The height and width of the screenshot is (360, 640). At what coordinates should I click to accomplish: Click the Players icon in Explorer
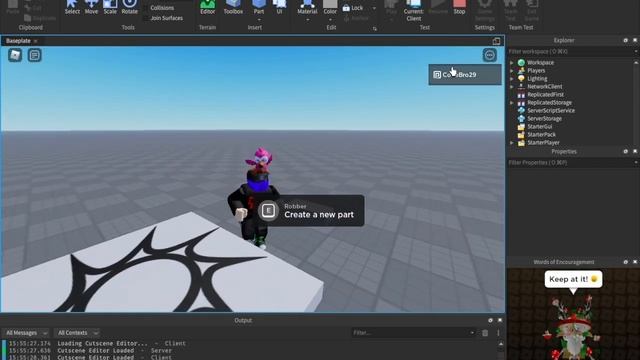pyautogui.click(x=521, y=71)
